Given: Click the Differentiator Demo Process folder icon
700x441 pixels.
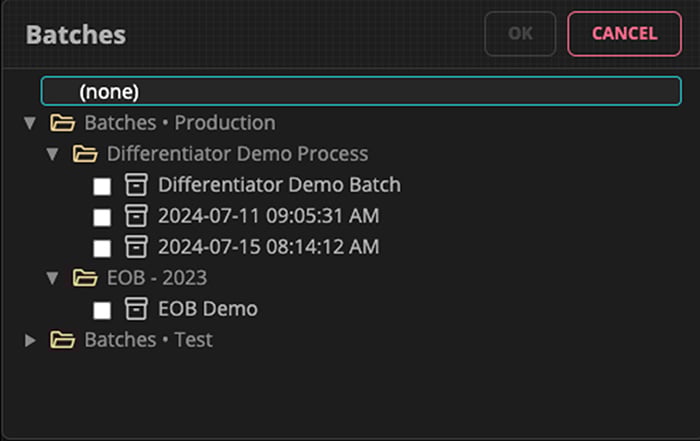Looking at the screenshot, I should 86,154.
